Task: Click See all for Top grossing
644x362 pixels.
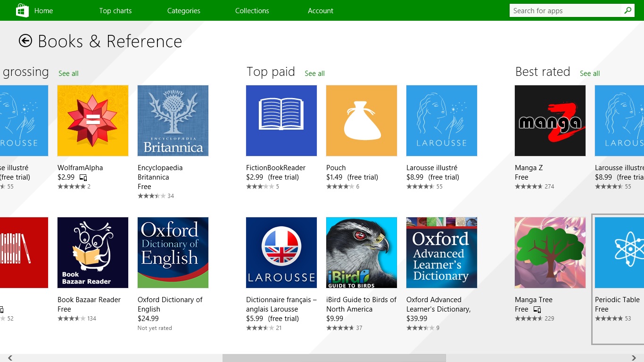Action: click(x=68, y=74)
